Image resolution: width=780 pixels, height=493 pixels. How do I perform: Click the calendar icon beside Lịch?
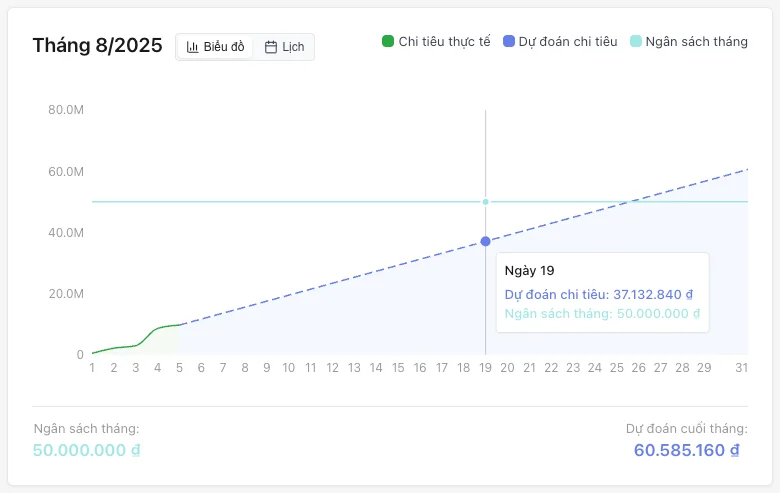point(271,47)
